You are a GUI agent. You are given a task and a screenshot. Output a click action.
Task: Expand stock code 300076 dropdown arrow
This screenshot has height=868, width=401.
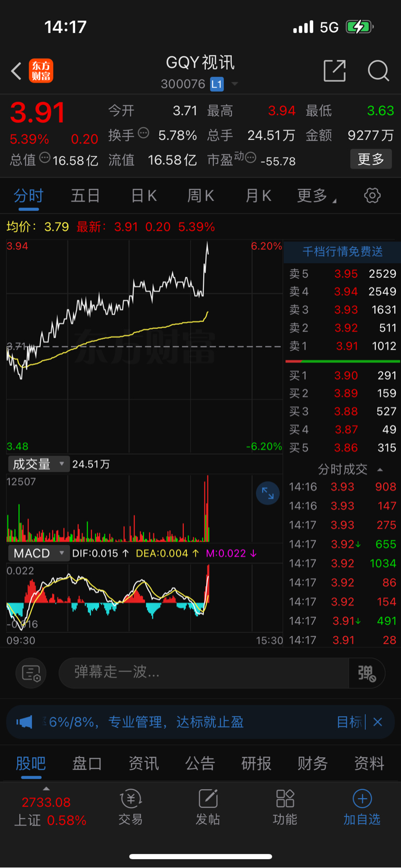coord(234,84)
